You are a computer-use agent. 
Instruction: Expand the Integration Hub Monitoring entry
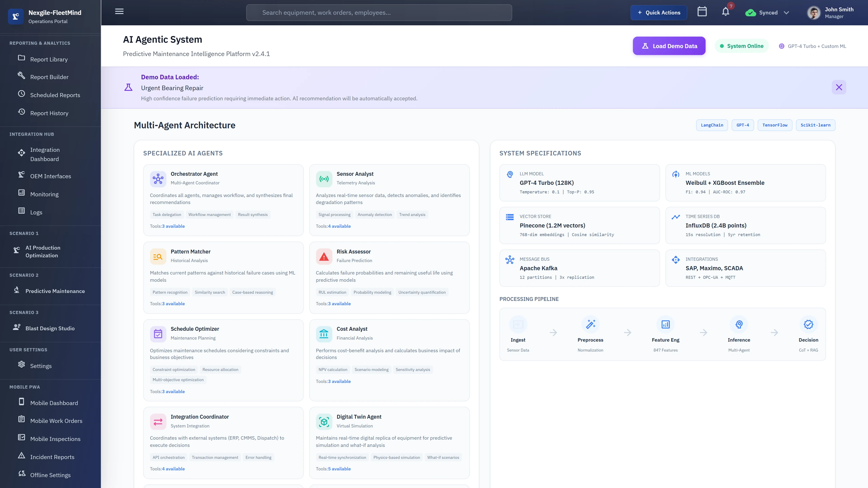(44, 194)
